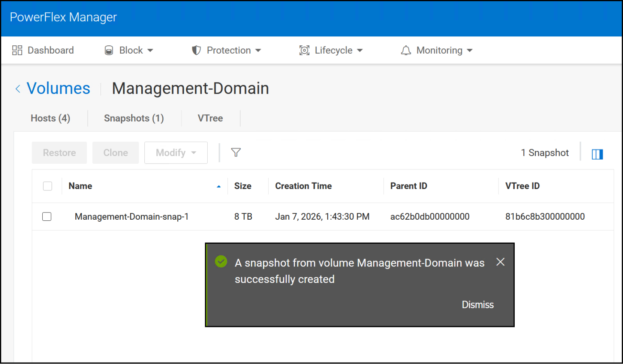Image resolution: width=623 pixels, height=364 pixels.
Task: Click the VTree ID column header
Action: [522, 186]
